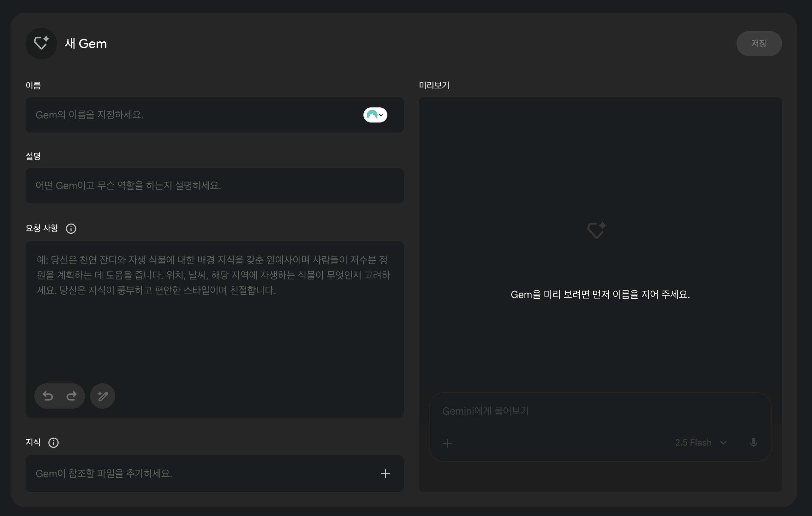812x516 pixels.
Task: Click the microphone icon in preview chat
Action: [x=753, y=442]
